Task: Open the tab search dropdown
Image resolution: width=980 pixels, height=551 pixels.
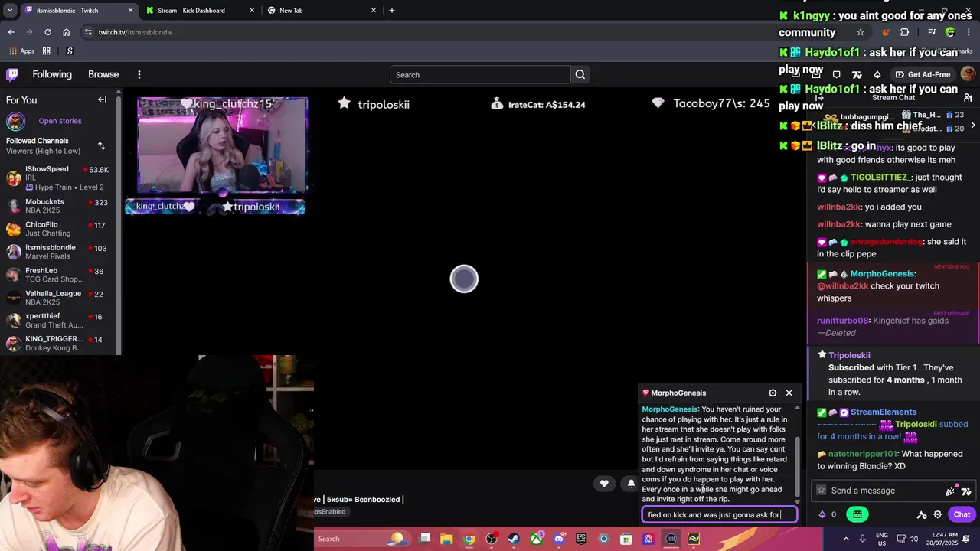Action: (9, 11)
